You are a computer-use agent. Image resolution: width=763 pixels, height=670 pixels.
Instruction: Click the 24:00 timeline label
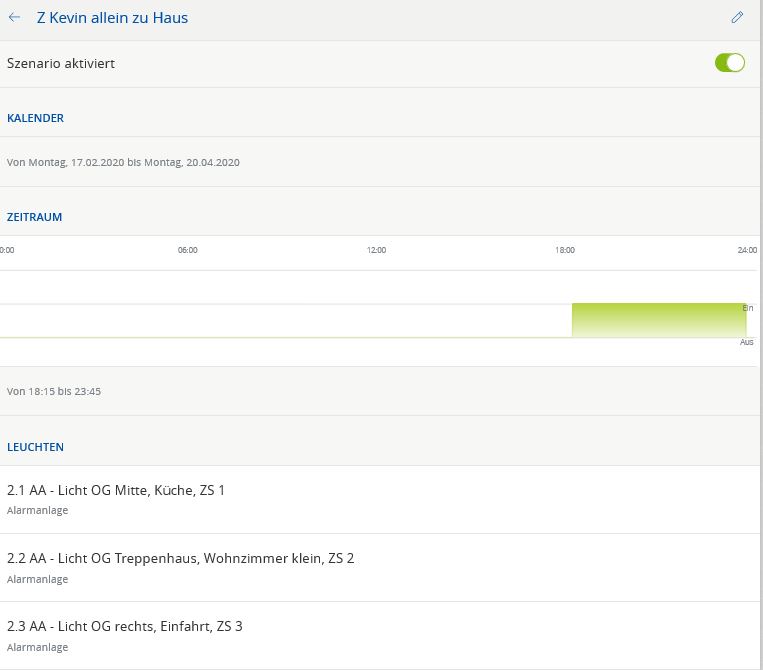tap(746, 250)
